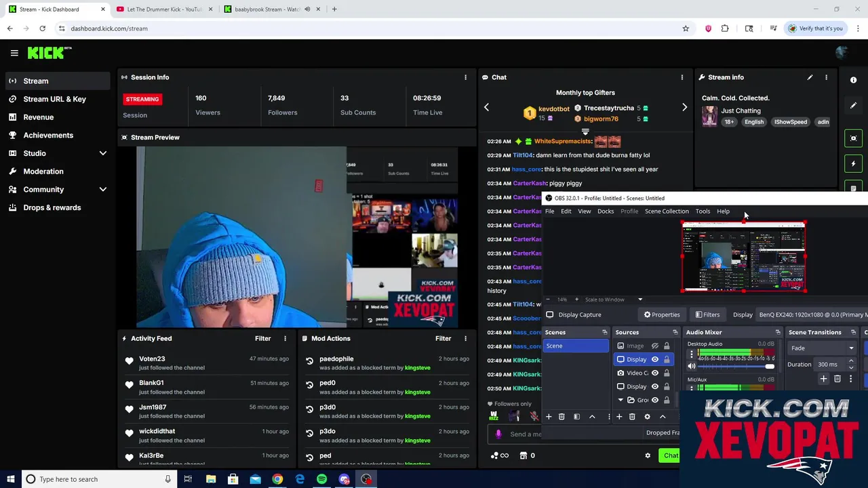This screenshot has width=868, height=488.
Task: Hide the selected Display source
Action: (x=655, y=359)
